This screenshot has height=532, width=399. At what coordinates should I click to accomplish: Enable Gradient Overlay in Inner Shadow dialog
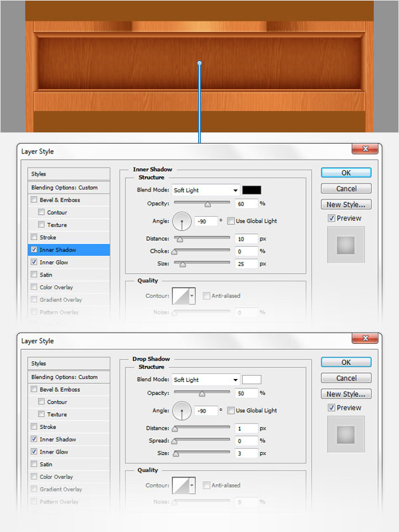[34, 299]
